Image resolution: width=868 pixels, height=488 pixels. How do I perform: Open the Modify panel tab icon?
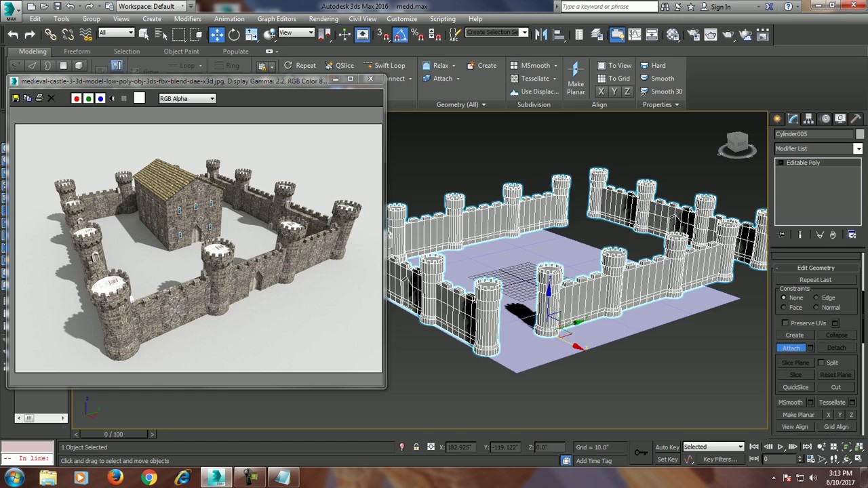pos(793,119)
